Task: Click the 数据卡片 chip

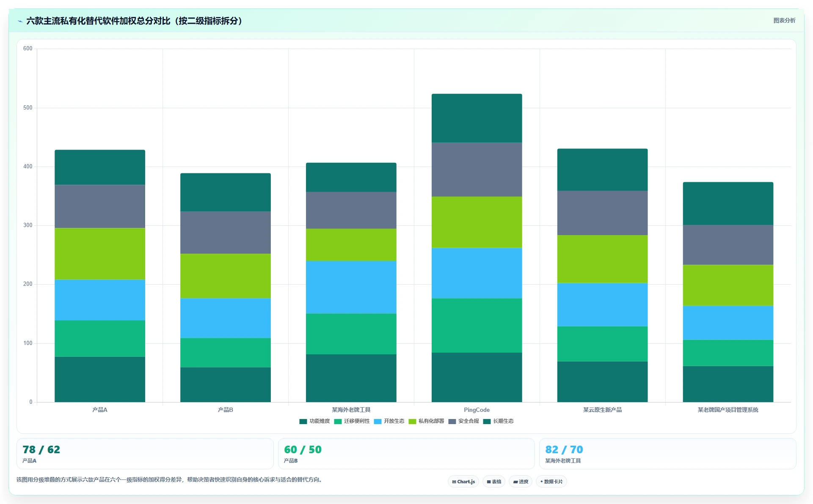Action: (551, 482)
